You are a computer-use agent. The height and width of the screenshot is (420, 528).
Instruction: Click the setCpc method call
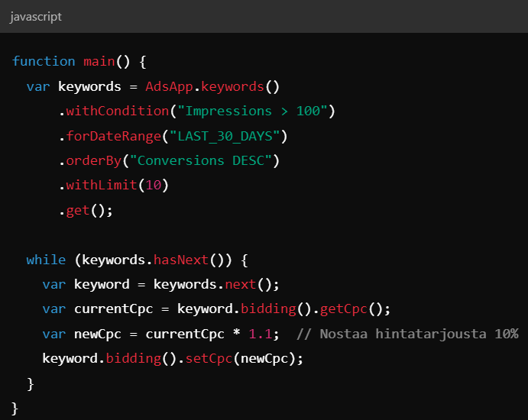(x=209, y=359)
